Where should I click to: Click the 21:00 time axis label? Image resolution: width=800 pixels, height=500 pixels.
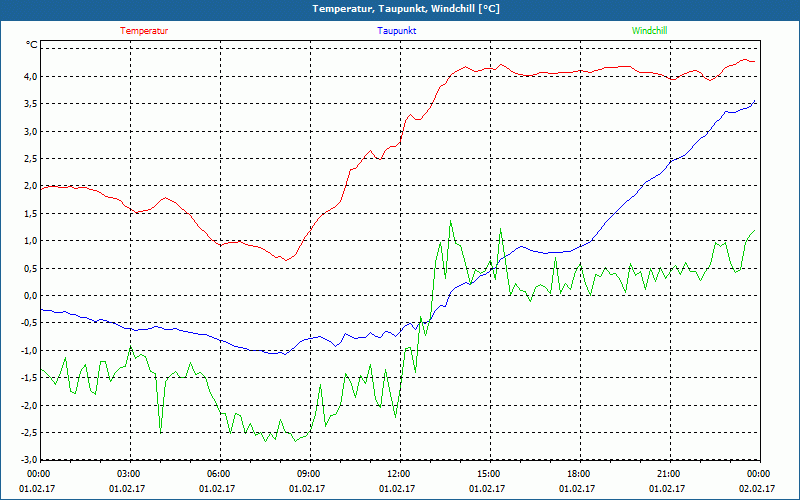(x=670, y=474)
